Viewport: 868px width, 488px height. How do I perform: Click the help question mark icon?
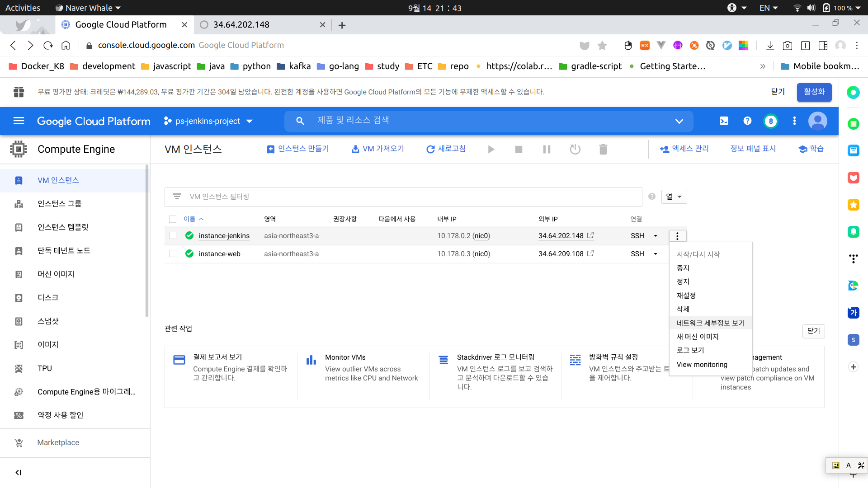click(x=747, y=121)
